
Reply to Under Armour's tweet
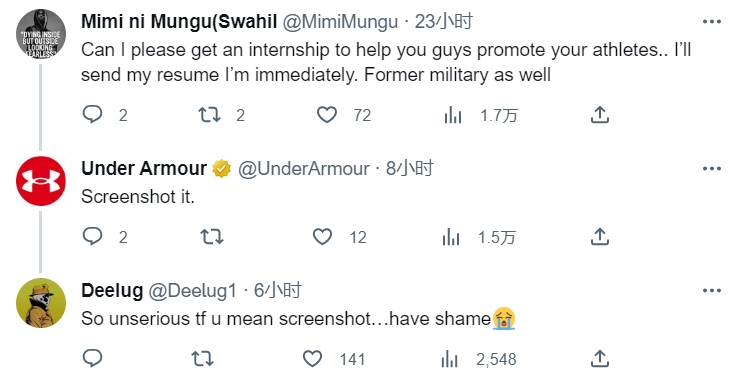tap(93, 236)
